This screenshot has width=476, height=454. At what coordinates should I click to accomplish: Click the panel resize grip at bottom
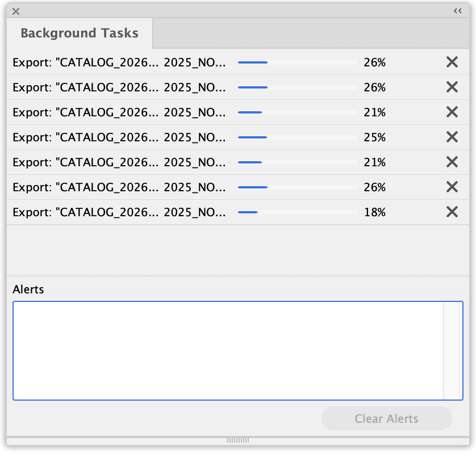click(238, 440)
